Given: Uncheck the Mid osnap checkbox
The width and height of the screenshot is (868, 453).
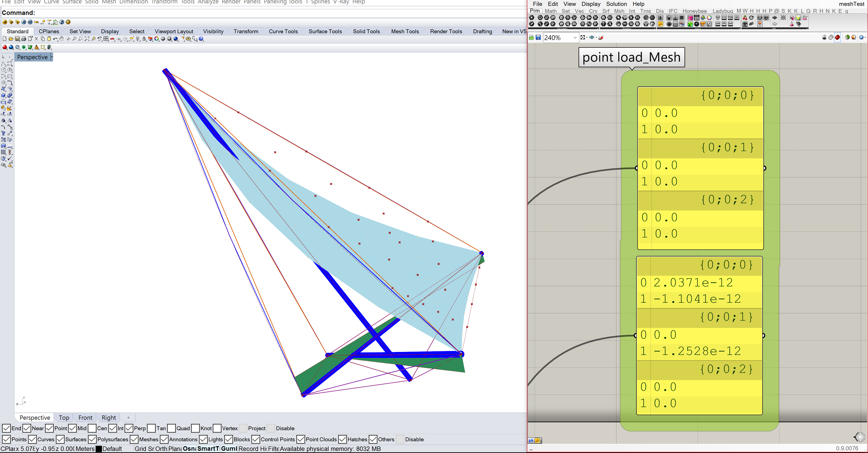Looking at the screenshot, I should (72, 428).
